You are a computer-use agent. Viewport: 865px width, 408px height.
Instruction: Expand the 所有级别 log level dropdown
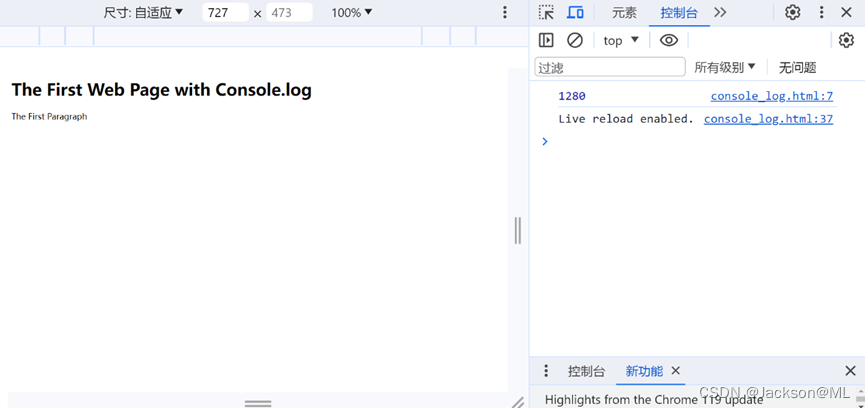tap(725, 67)
